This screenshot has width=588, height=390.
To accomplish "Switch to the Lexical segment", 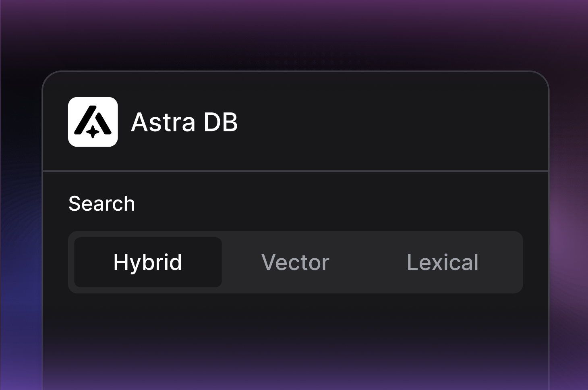I will 442,262.
